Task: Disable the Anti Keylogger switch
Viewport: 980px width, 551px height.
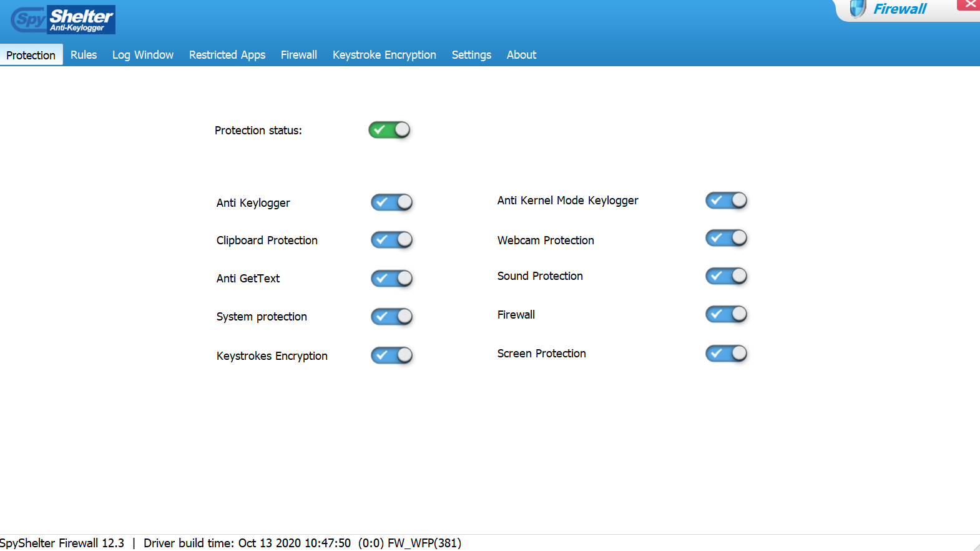Action: [392, 202]
